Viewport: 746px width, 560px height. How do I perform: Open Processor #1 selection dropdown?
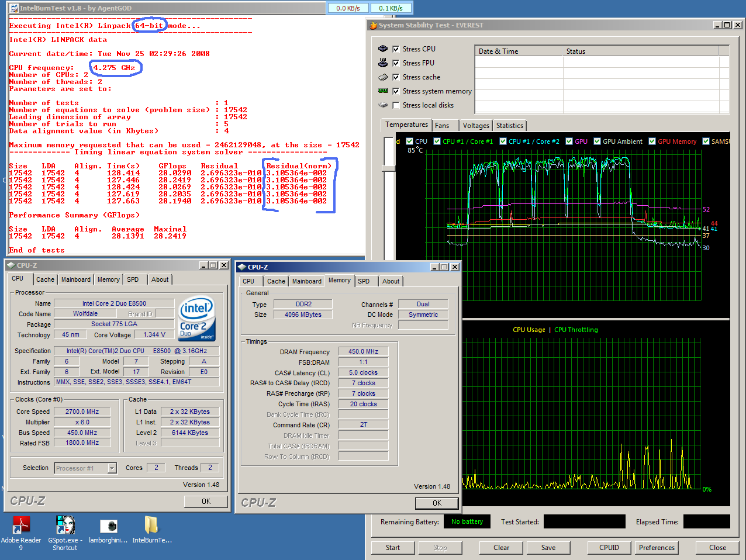[112, 468]
